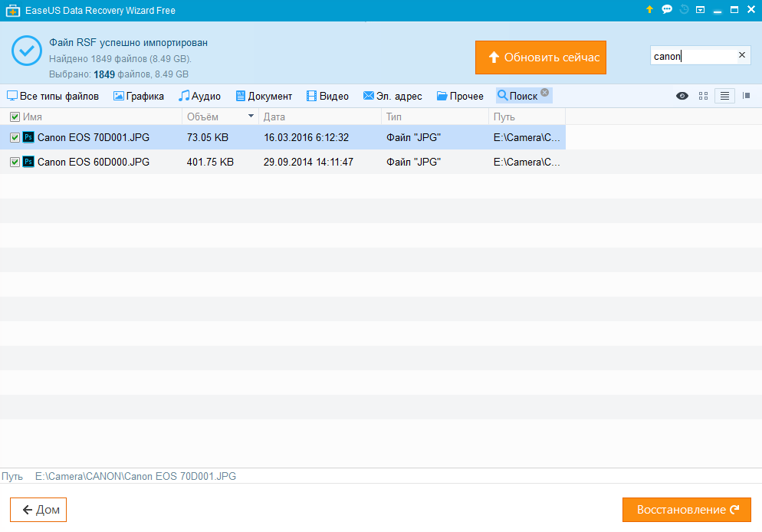
Task: Filter by Эл. адрес file type
Action: click(392, 96)
